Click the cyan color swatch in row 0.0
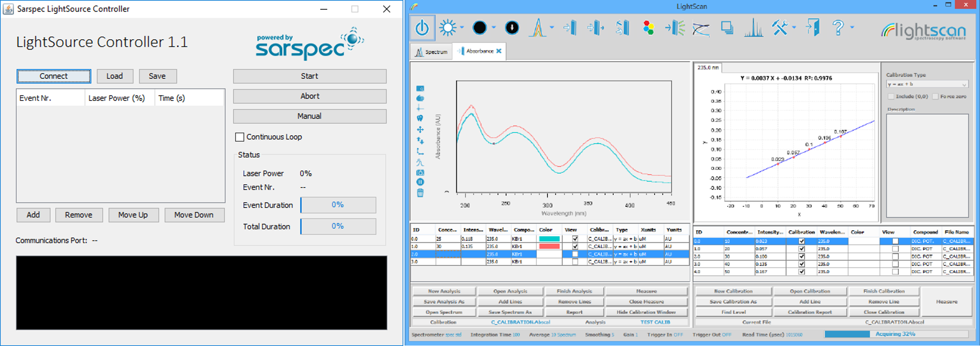The height and width of the screenshot is (346, 980). point(549,239)
